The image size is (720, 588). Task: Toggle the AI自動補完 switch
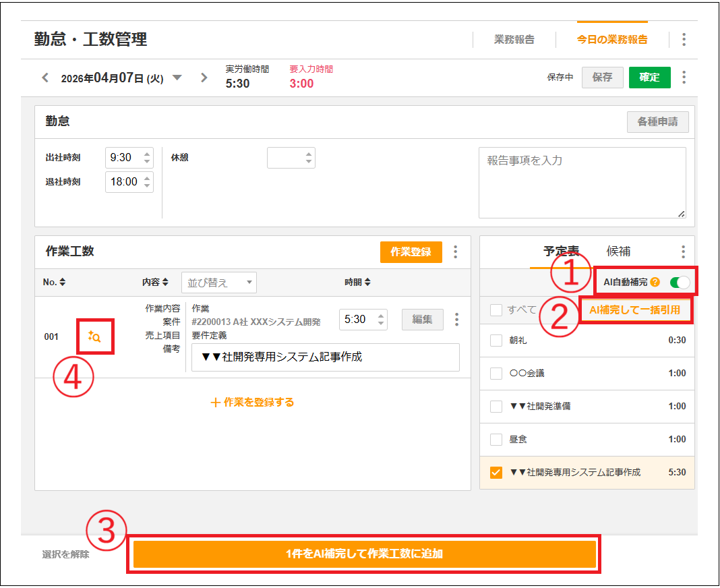coord(680,282)
